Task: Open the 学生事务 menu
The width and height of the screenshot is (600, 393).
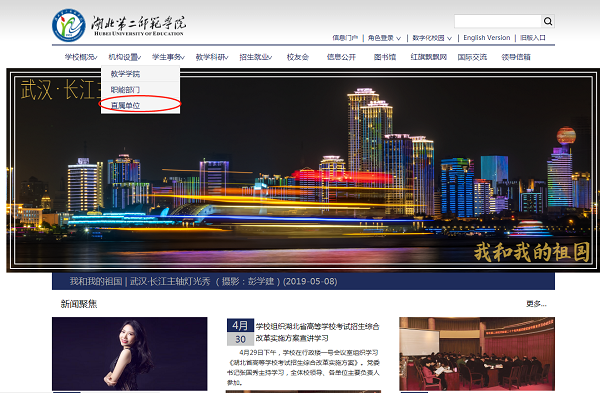Action: pos(168,57)
